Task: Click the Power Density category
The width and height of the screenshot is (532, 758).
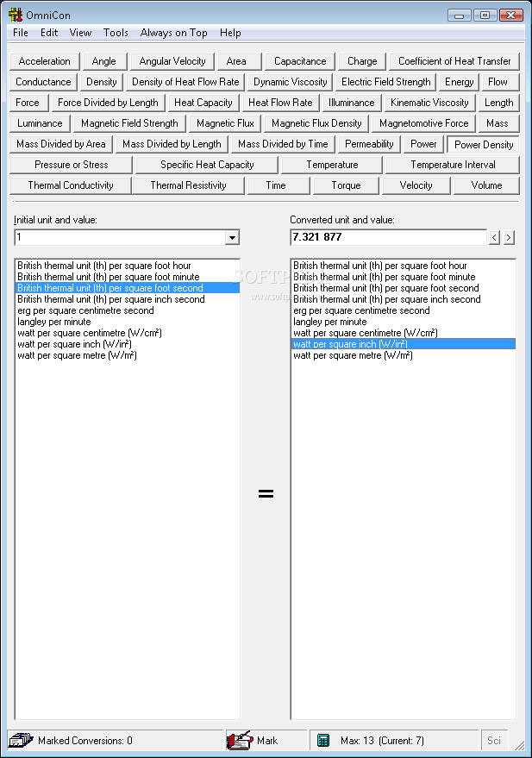Action: click(x=484, y=145)
